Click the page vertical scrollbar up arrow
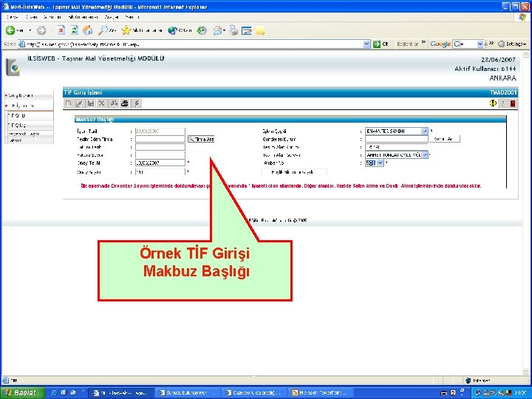 point(526,54)
